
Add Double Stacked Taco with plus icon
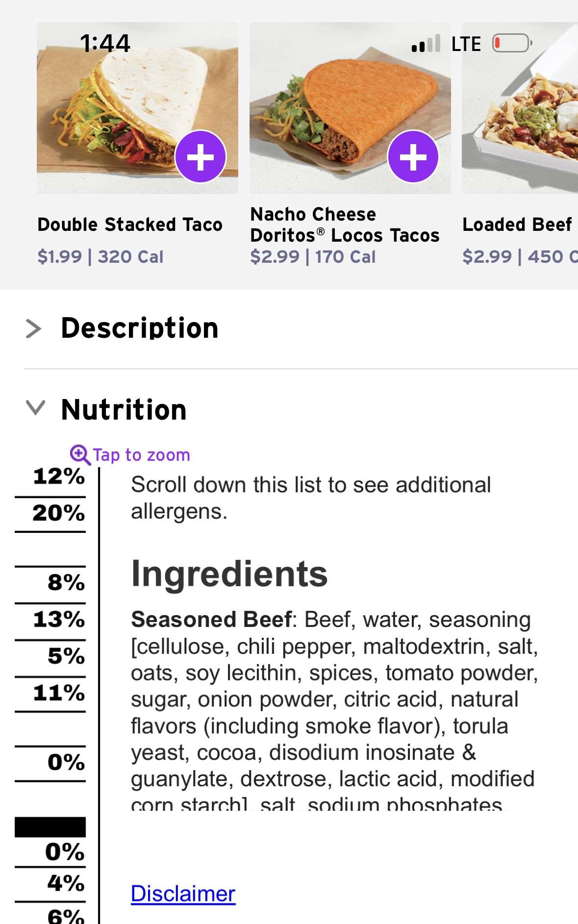point(201,157)
